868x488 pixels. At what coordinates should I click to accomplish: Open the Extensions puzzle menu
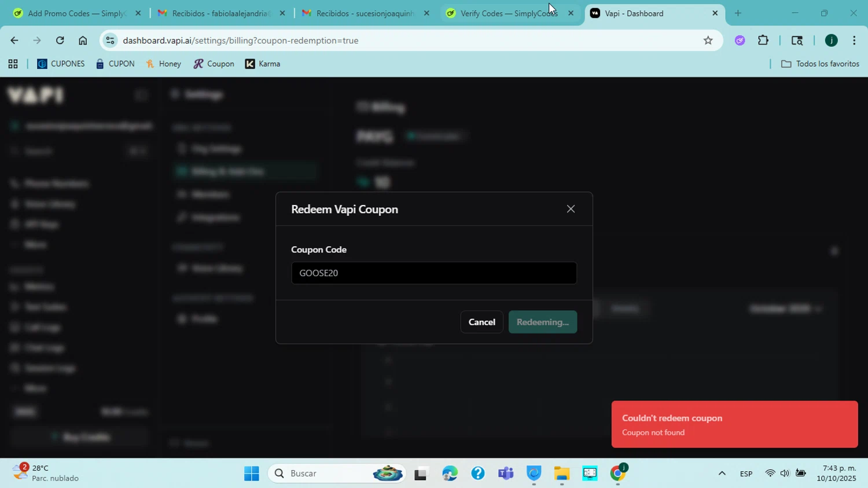tap(763, 41)
